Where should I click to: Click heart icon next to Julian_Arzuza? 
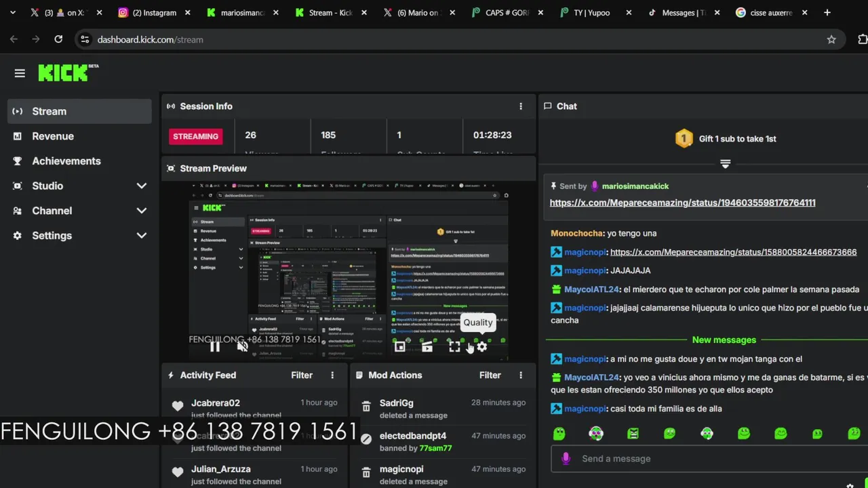(178, 472)
